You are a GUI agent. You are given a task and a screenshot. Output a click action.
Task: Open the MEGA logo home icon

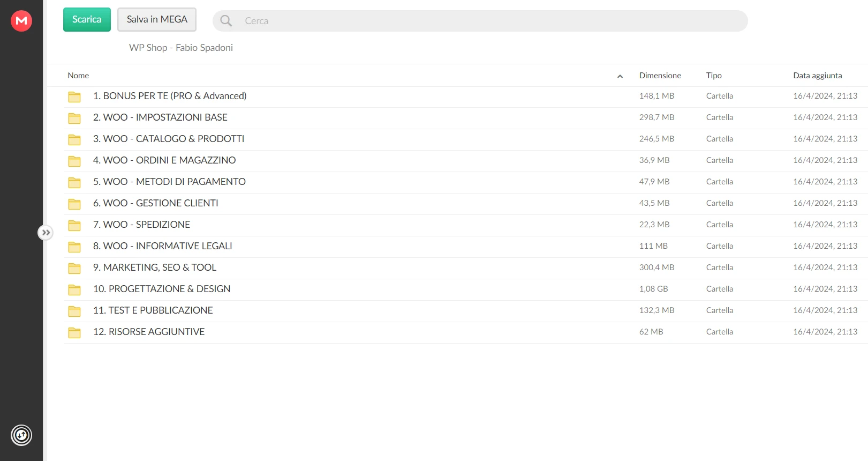pyautogui.click(x=21, y=21)
